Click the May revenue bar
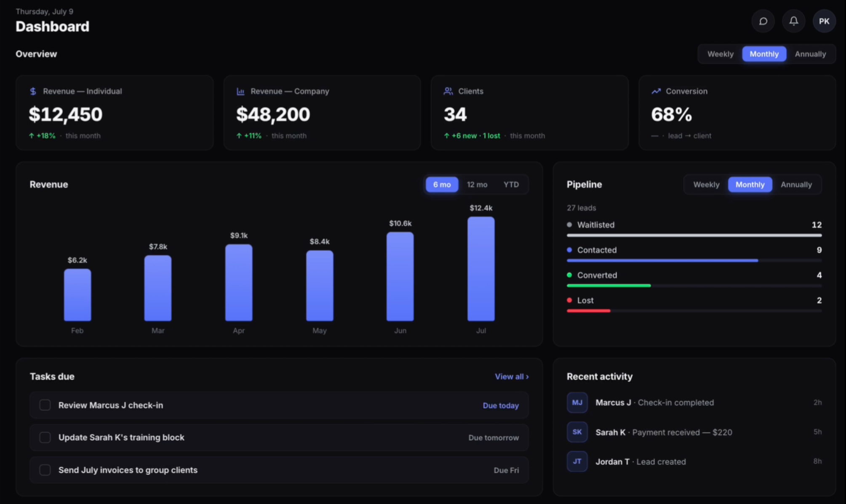This screenshot has width=846, height=504. 320,285
